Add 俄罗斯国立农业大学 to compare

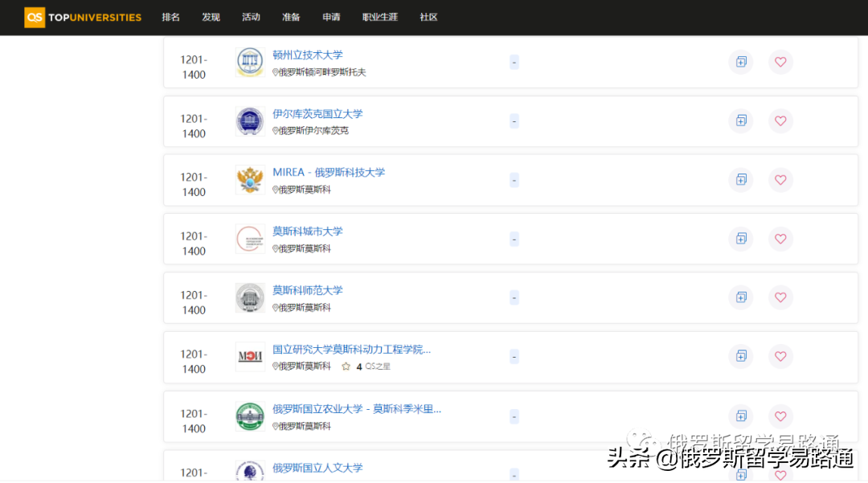click(x=741, y=416)
